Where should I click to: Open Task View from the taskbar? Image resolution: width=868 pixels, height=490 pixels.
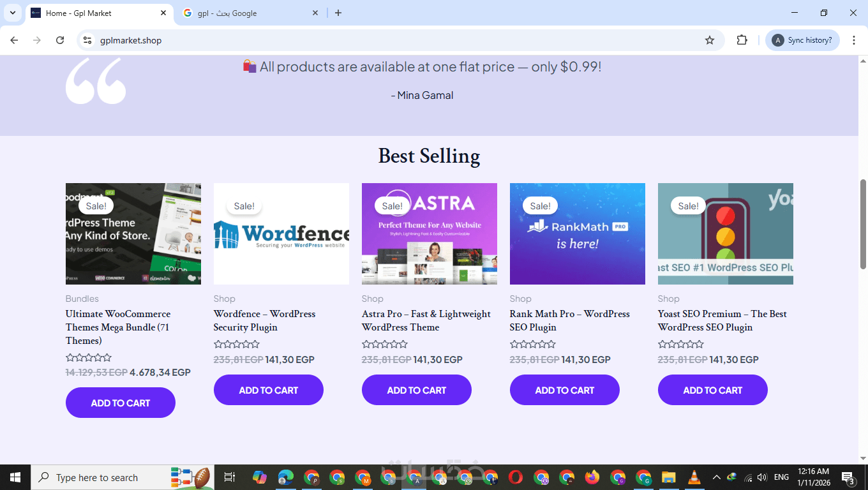coord(230,477)
